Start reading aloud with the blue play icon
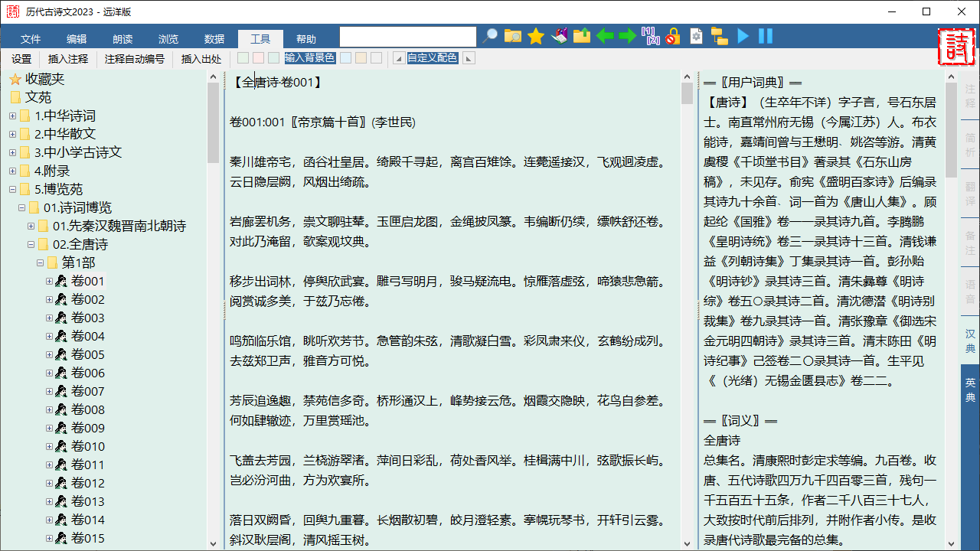 (x=742, y=36)
